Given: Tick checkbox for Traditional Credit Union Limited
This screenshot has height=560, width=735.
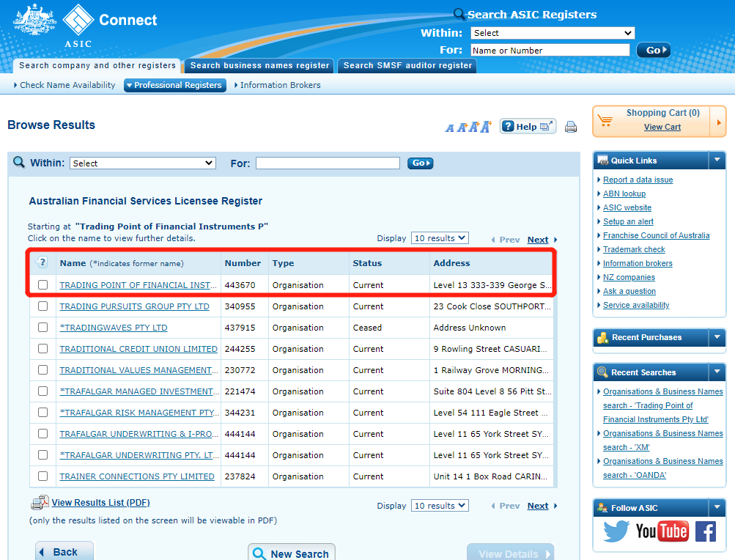Looking at the screenshot, I should [43, 348].
